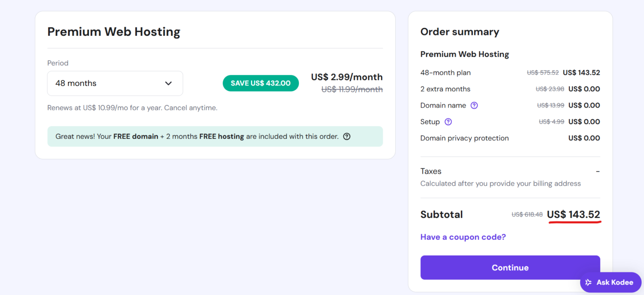Open the Have a coupon code link
This screenshot has width=644, height=295.
point(463,237)
